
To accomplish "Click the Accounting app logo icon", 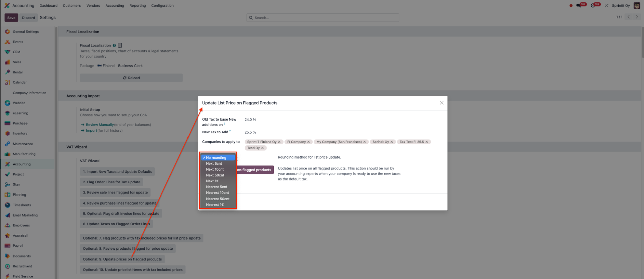I will (x=7, y=6).
